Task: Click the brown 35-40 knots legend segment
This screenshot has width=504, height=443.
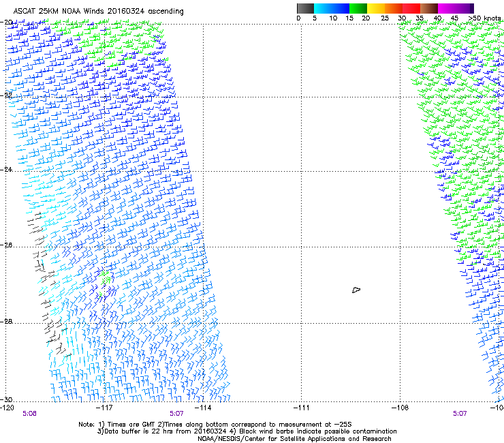Action: click(x=429, y=8)
